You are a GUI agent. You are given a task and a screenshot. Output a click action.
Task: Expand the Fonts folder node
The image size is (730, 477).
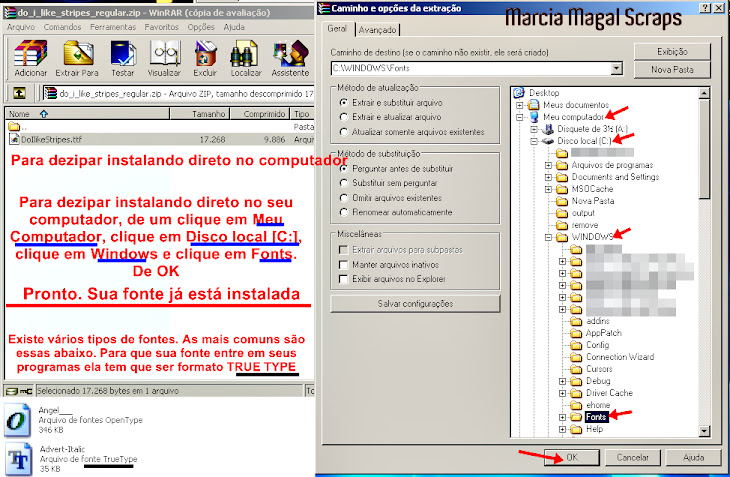[562, 417]
